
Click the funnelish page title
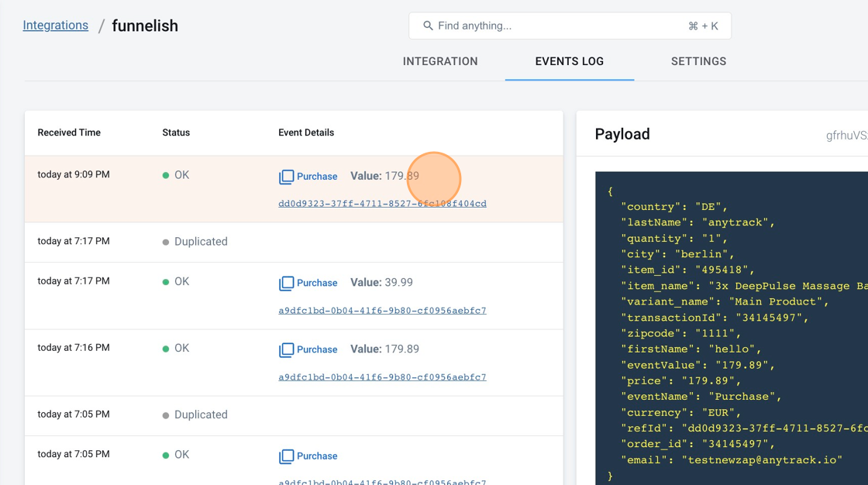(x=145, y=26)
